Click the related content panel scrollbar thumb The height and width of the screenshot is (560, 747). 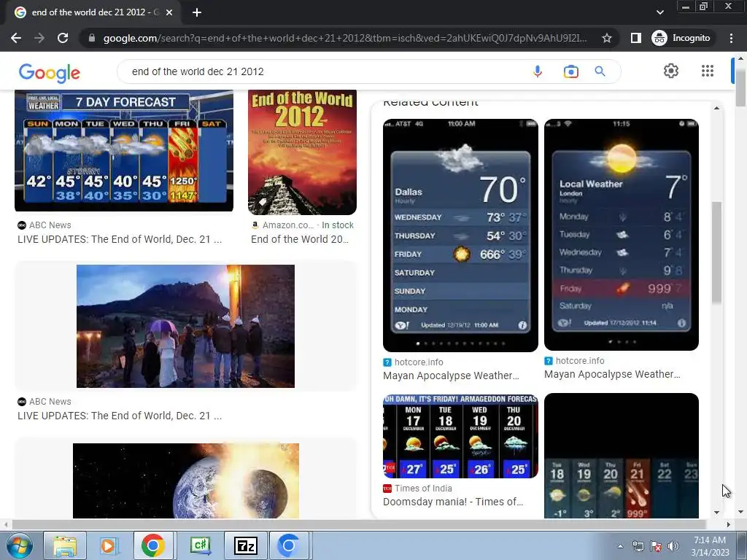[717, 252]
